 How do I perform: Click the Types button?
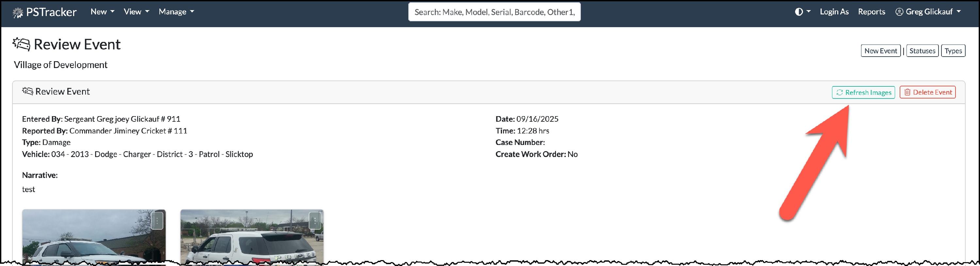pos(953,51)
